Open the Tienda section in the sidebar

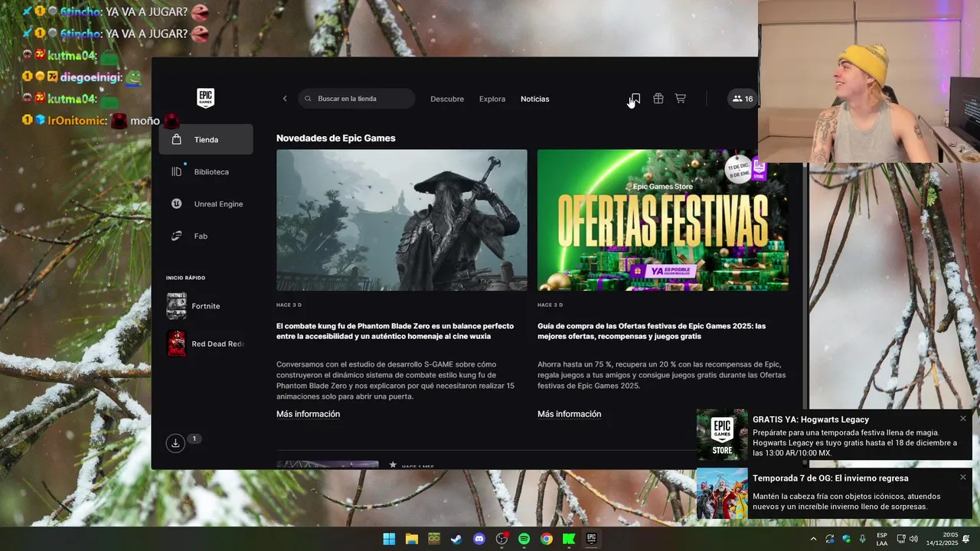tap(206, 139)
